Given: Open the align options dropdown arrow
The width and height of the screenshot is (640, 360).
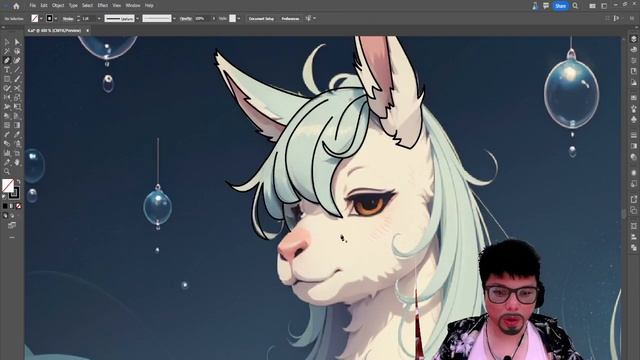Looking at the screenshot, I should point(315,18).
